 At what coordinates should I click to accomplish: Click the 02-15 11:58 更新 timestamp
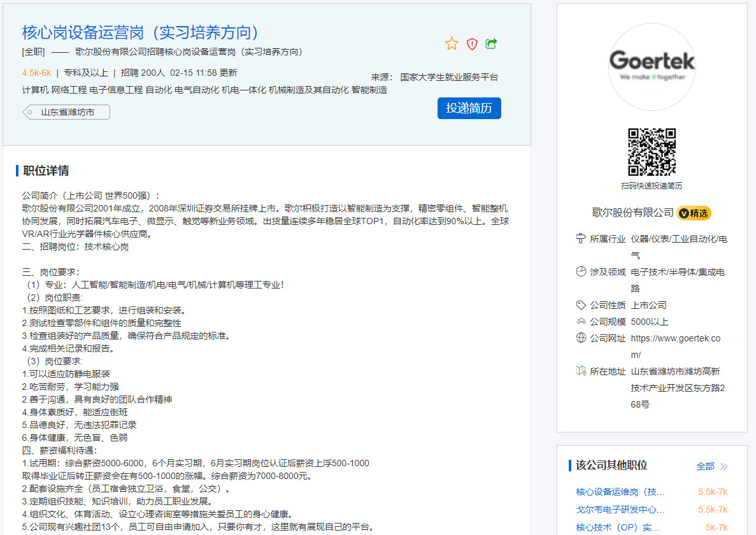point(203,73)
